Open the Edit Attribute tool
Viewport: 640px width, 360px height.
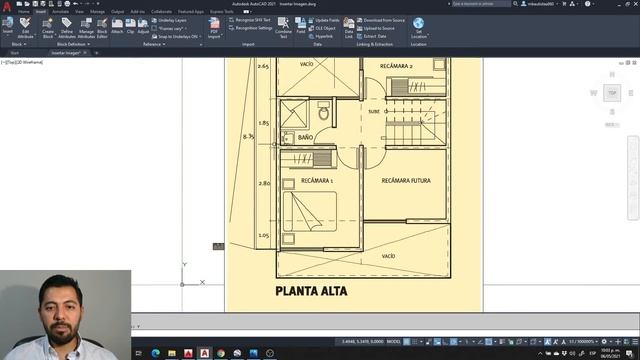(25, 28)
